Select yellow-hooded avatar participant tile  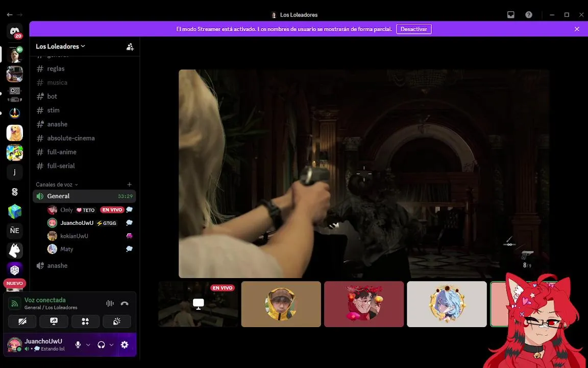pos(281,304)
